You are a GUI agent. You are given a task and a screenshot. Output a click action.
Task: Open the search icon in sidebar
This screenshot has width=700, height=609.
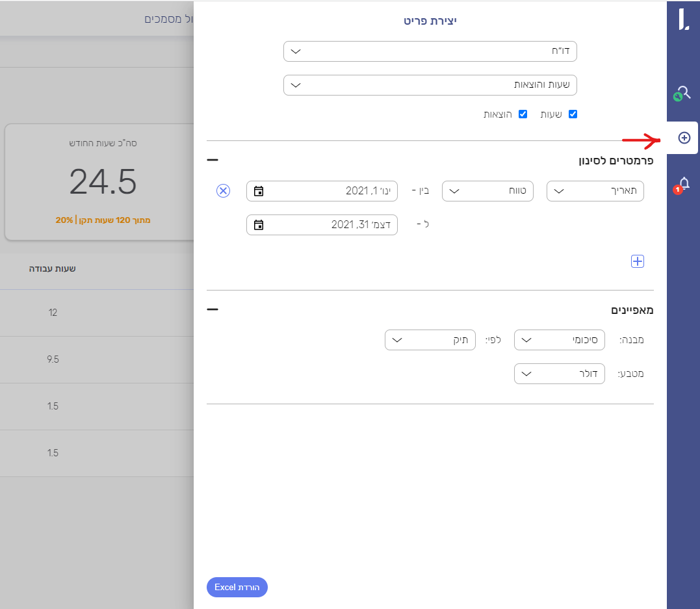click(683, 93)
